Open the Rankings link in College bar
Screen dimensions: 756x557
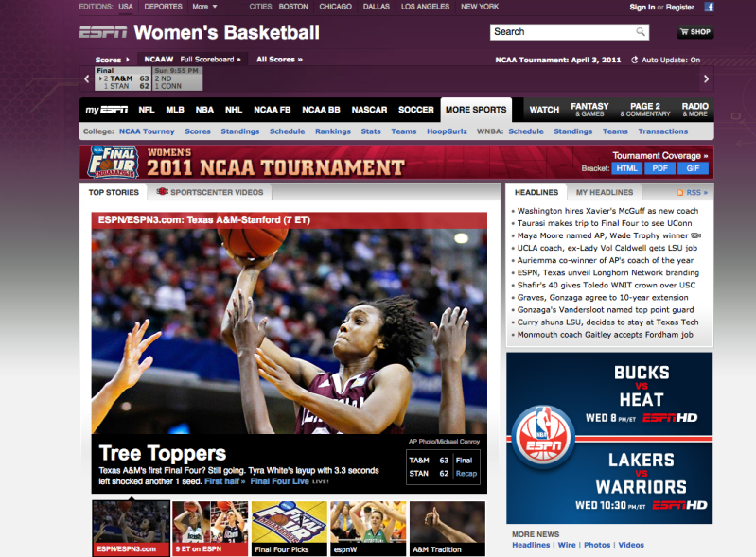332,131
